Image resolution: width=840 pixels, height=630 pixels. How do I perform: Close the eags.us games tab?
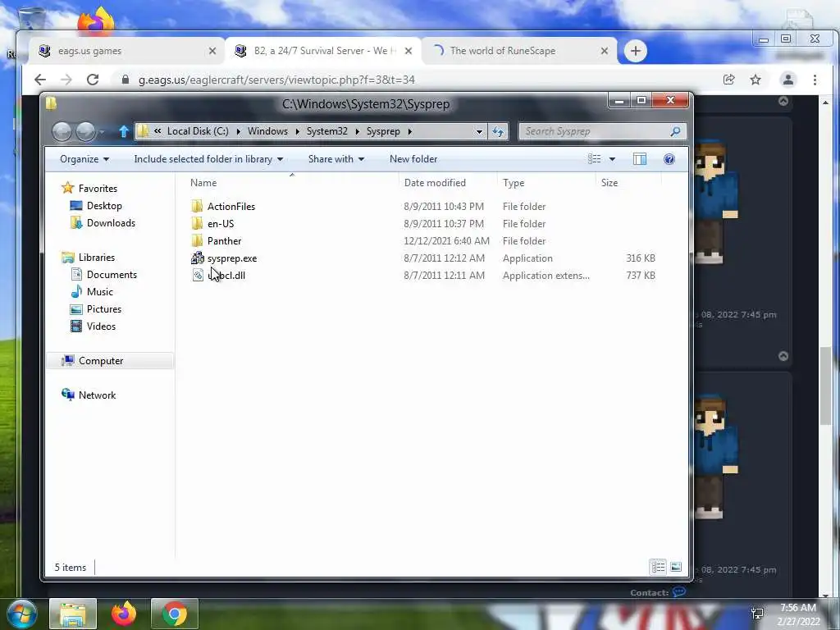tap(212, 51)
